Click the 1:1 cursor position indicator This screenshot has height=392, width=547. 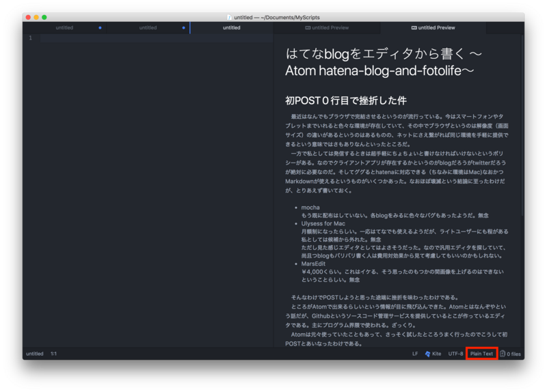53,354
